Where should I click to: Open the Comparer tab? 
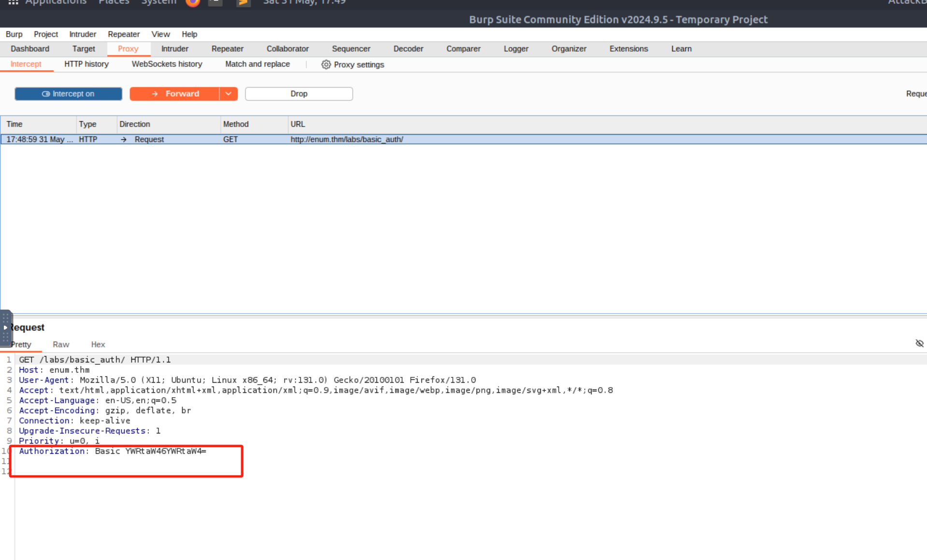(463, 49)
